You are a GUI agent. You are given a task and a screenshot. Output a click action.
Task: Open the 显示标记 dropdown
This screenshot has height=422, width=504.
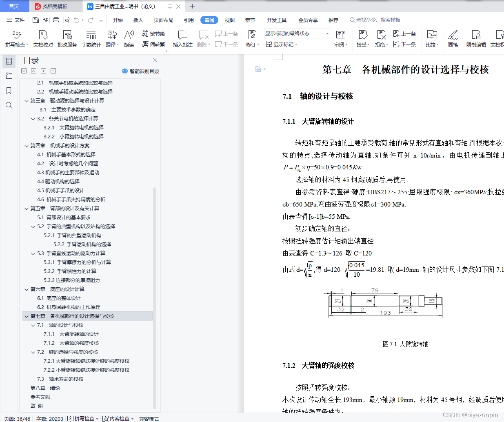pos(282,44)
